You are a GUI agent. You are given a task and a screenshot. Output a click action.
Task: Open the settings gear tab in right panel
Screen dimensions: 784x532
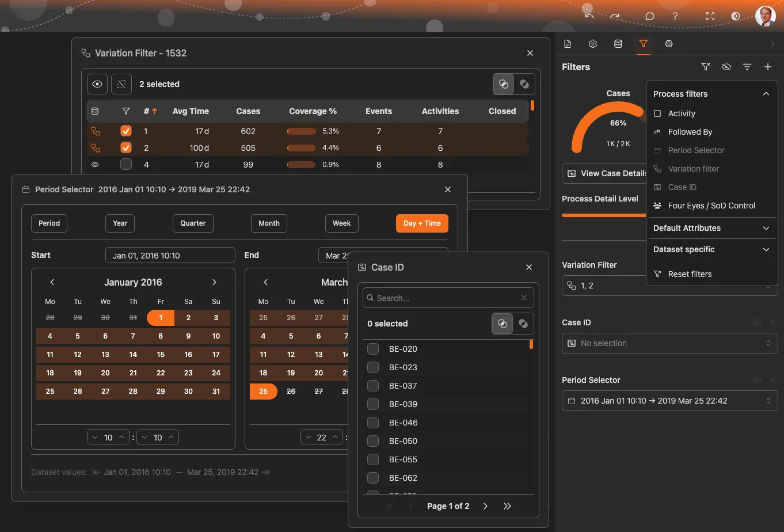click(x=592, y=44)
